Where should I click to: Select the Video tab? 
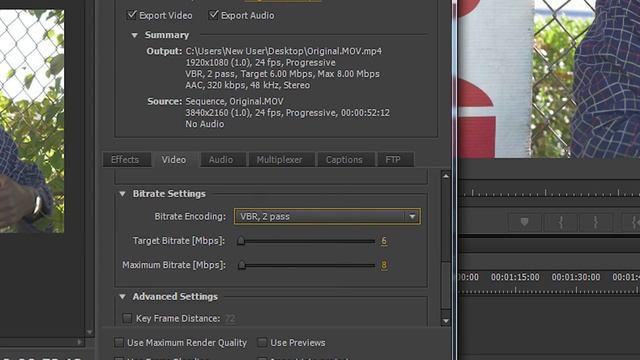click(x=174, y=160)
